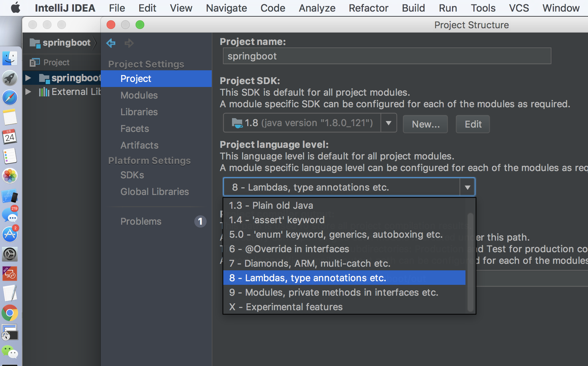
Task: Open the Navigate menu
Action: pyautogui.click(x=226, y=8)
